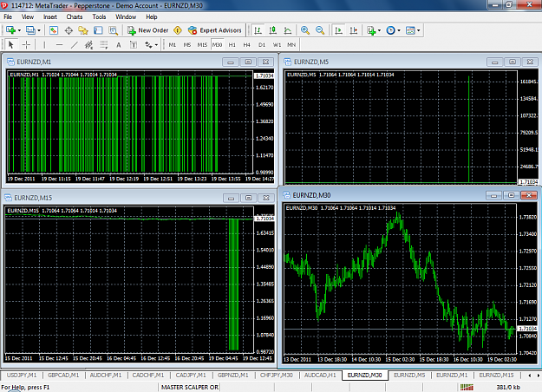The image size is (542, 392).
Task: Switch to line chart display
Action: click(x=288, y=30)
